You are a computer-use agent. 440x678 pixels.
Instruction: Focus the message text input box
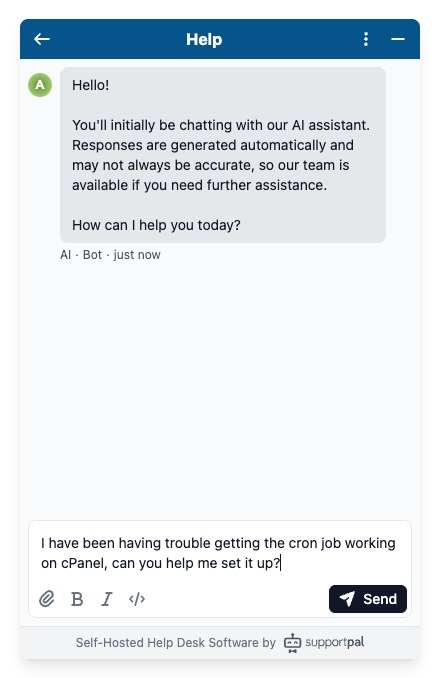[x=220, y=553]
